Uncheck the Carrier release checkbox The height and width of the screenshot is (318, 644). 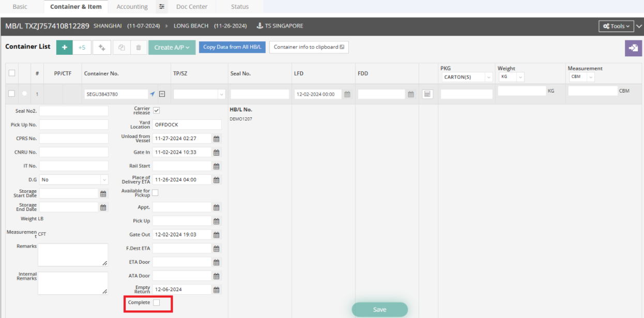(156, 110)
